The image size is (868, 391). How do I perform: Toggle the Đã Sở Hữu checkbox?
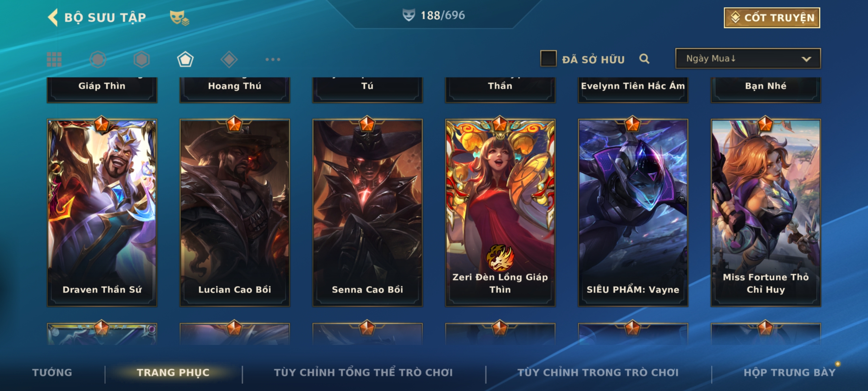point(548,59)
